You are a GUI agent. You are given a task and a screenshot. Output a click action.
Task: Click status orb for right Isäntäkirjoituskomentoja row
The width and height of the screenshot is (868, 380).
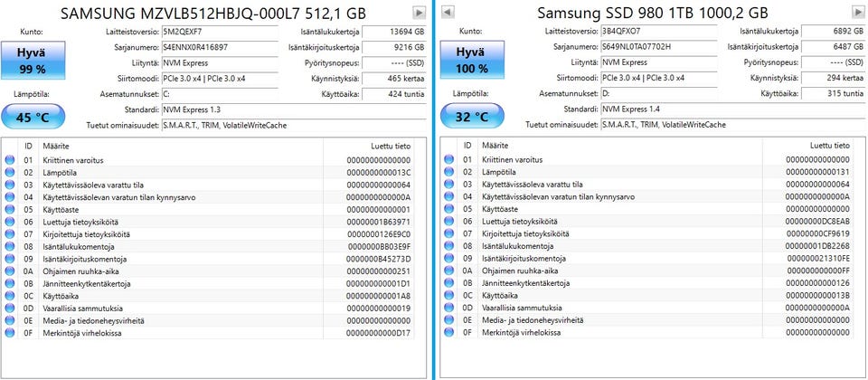(x=449, y=258)
